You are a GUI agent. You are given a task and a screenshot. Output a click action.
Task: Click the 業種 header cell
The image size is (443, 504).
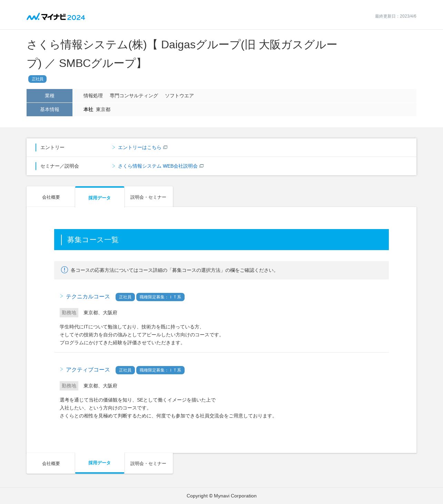49,96
